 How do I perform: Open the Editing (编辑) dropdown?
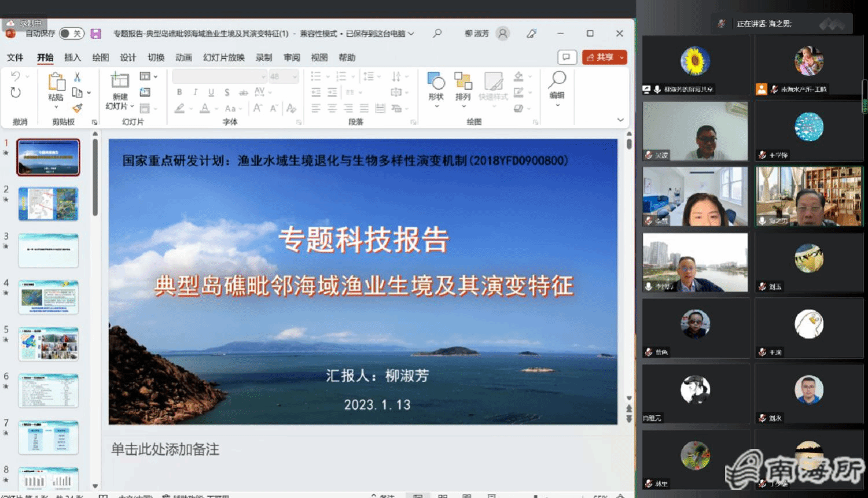pos(557,87)
